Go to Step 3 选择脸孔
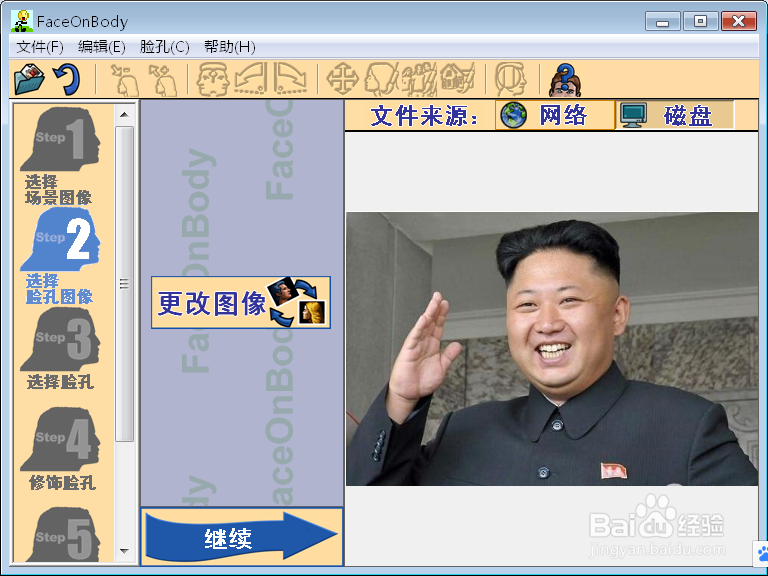Viewport: 768px width, 576px height. tap(60, 349)
